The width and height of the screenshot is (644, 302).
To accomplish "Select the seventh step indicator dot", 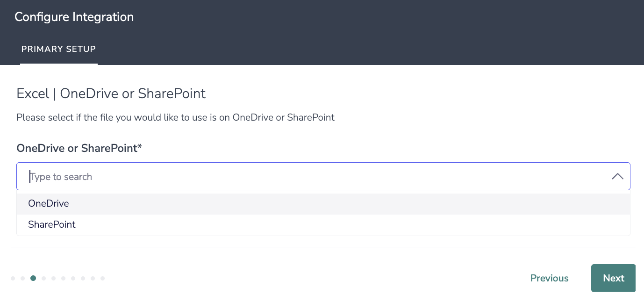I will [x=73, y=278].
